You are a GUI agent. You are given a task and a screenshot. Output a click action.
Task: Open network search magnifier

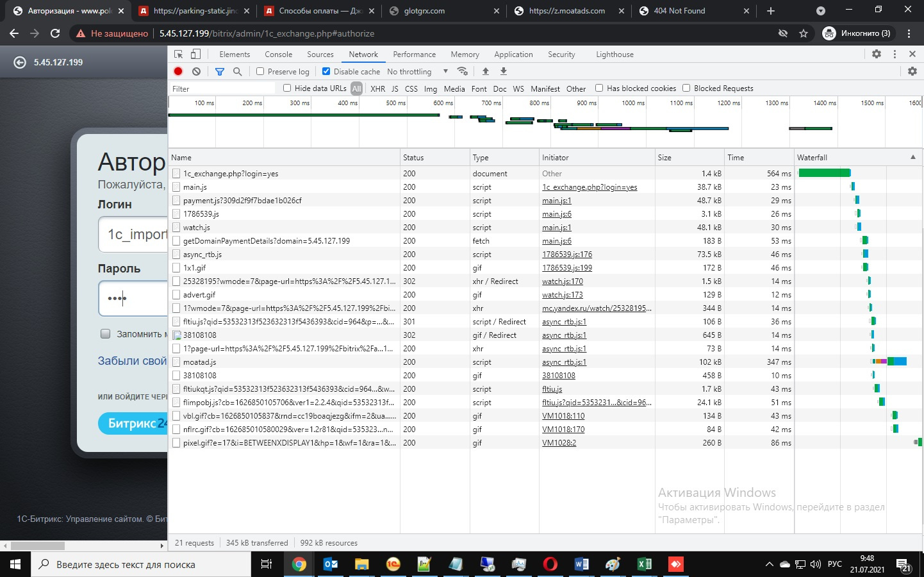[237, 72]
